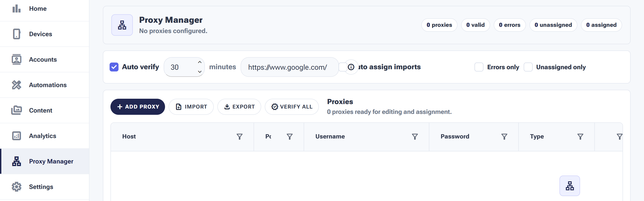Viewport: 644px width, 201px height.
Task: Click the Content gallery icon
Action: tap(17, 110)
